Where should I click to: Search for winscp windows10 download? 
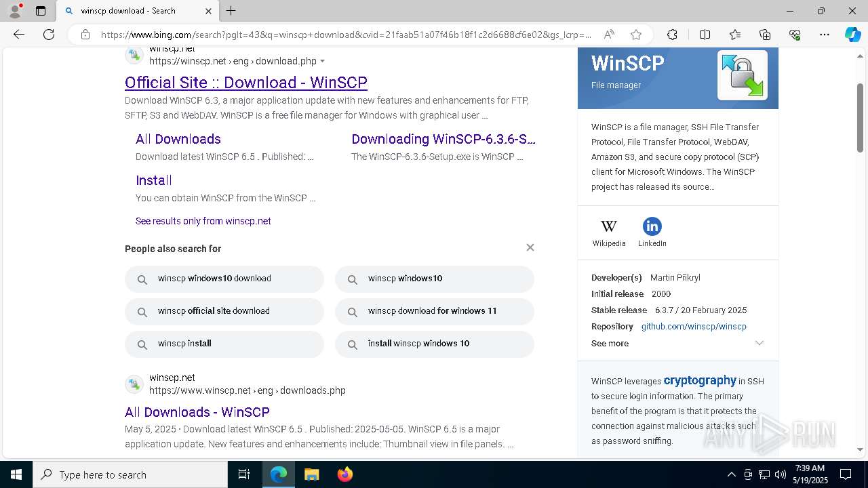(224, 279)
